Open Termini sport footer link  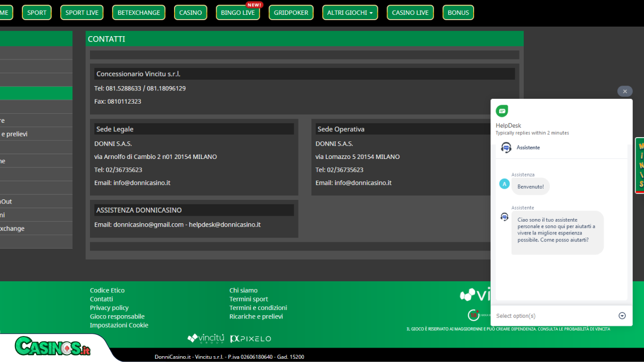tap(249, 299)
